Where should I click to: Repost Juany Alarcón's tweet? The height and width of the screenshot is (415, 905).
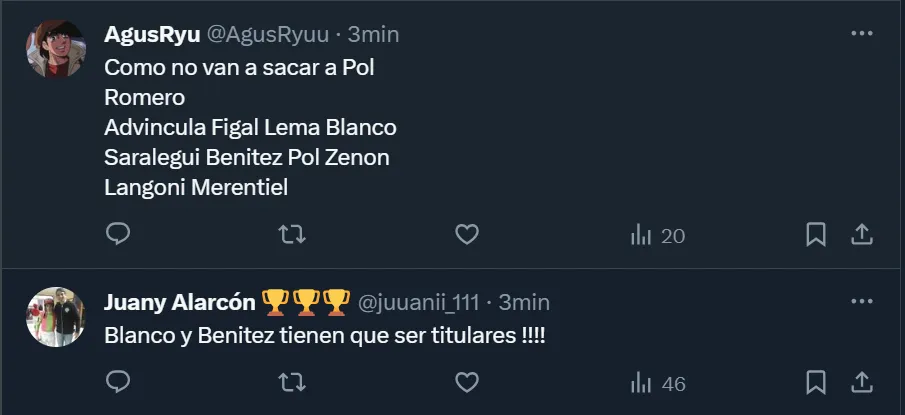291,382
